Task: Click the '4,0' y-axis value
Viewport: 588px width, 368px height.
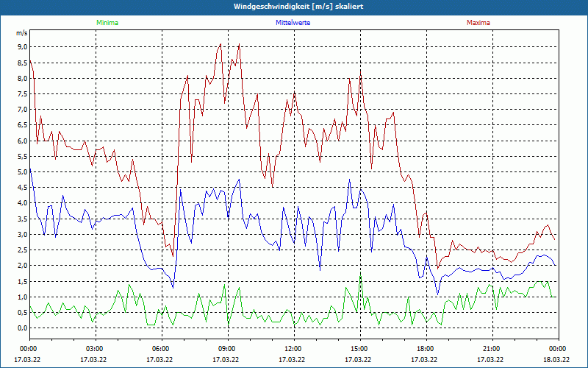Action: (x=23, y=203)
